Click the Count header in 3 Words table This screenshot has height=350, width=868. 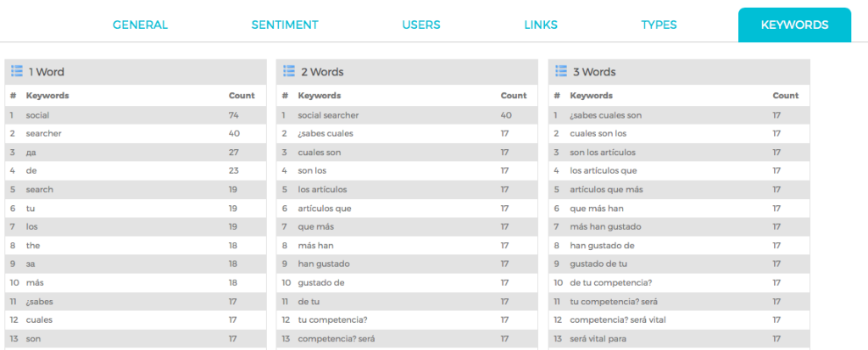pyautogui.click(x=786, y=95)
